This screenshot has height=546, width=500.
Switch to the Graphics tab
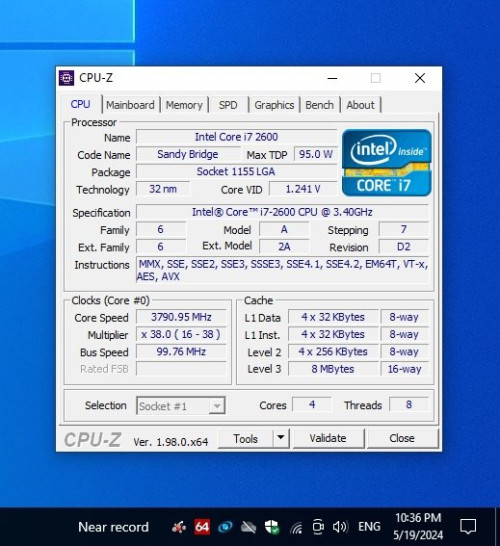[x=274, y=105]
